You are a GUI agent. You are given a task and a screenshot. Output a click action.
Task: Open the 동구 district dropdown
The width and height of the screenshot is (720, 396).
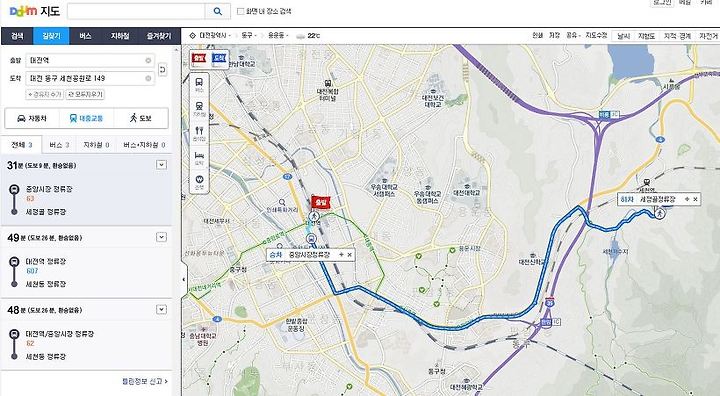click(x=249, y=35)
